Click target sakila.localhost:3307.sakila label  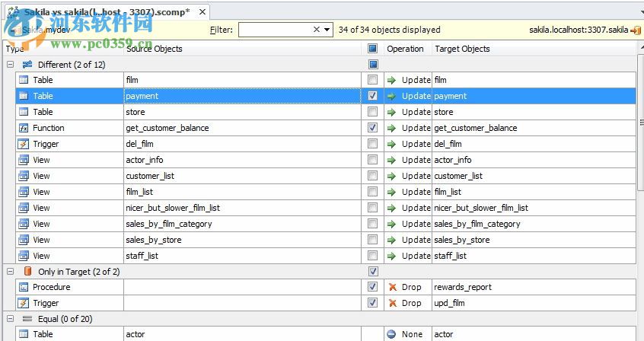click(x=579, y=30)
